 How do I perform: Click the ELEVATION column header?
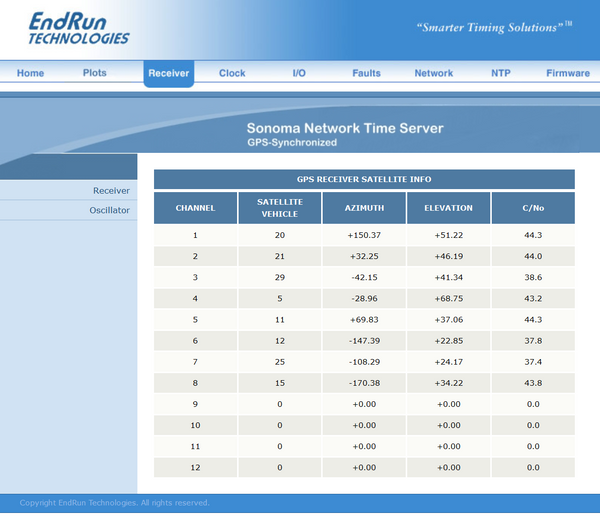448,208
